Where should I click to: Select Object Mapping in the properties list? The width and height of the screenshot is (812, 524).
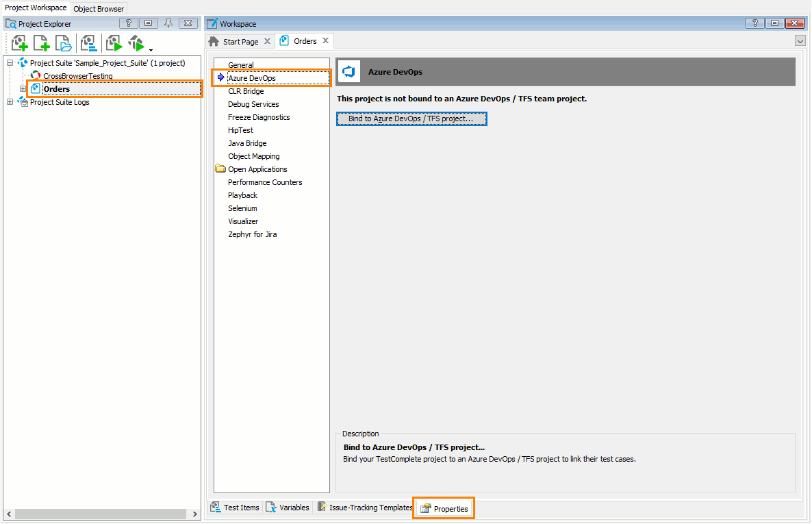click(254, 156)
